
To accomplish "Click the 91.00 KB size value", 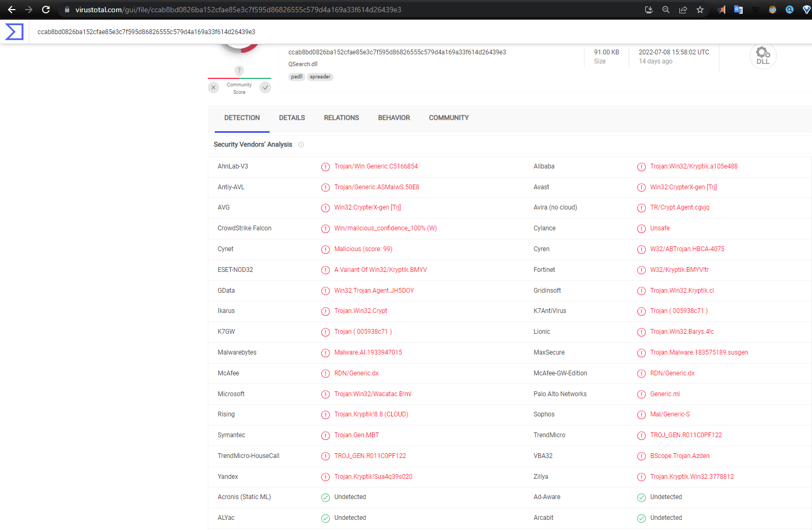I will (607, 52).
